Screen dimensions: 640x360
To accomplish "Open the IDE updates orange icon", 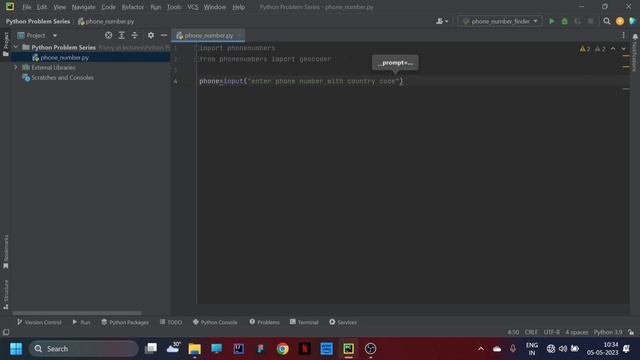I will point(620,21).
